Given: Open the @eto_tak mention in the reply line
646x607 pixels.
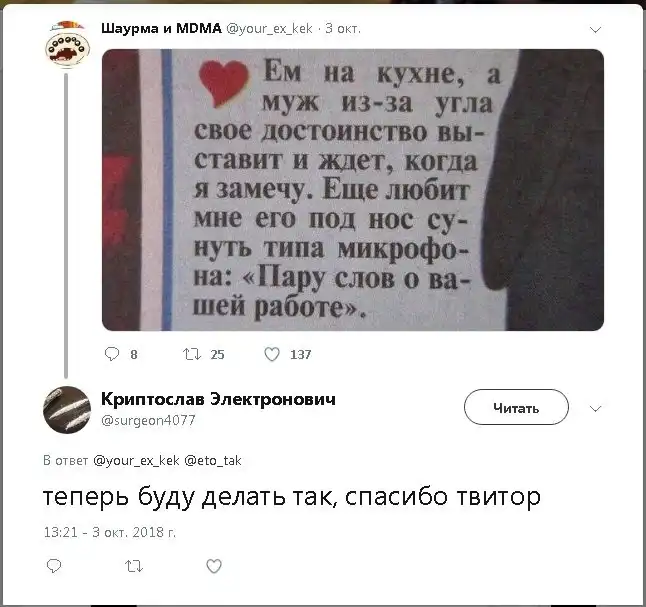Looking at the screenshot, I should point(213,460).
